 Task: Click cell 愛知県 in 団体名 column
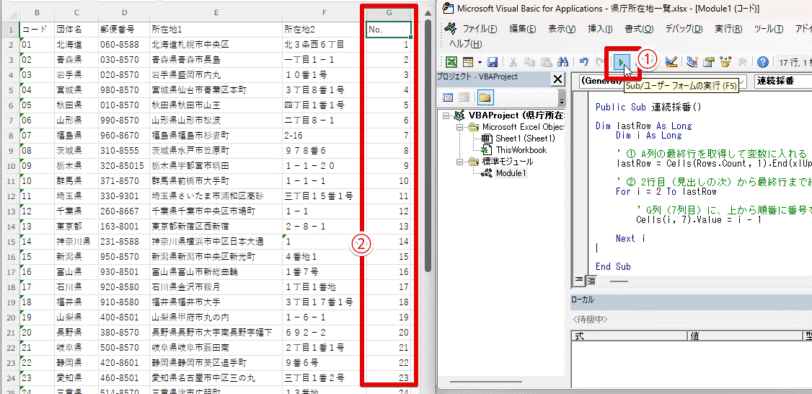point(75,377)
